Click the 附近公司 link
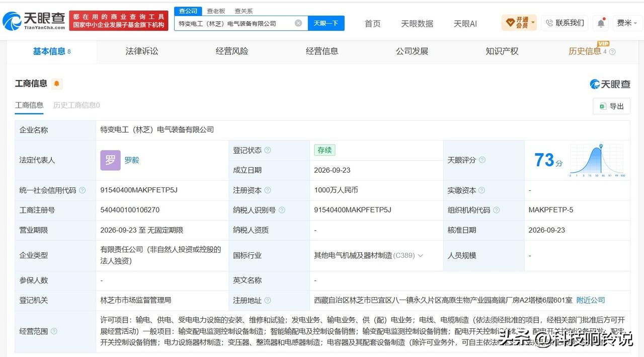The width and height of the screenshot is (644, 357). click(x=591, y=300)
